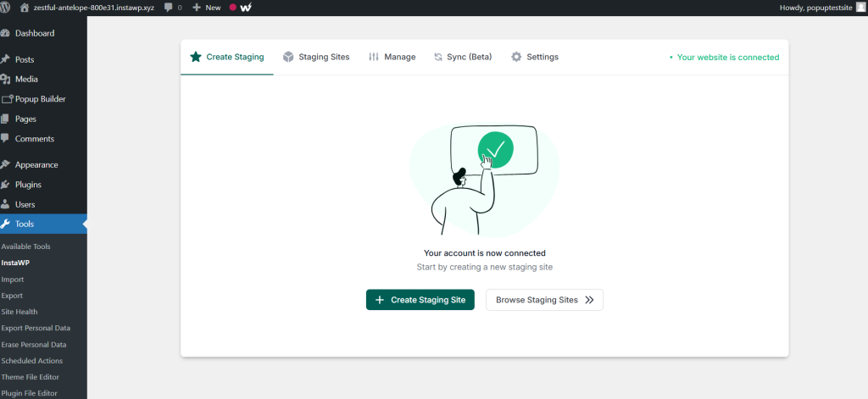The image size is (868, 399).
Task: Click the red dot icon in admin bar
Action: click(x=232, y=8)
